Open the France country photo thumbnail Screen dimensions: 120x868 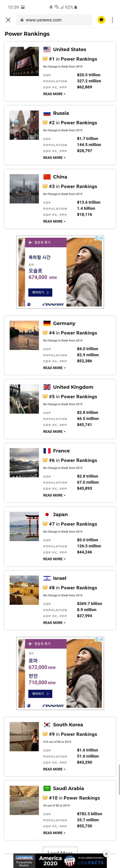tap(24, 462)
